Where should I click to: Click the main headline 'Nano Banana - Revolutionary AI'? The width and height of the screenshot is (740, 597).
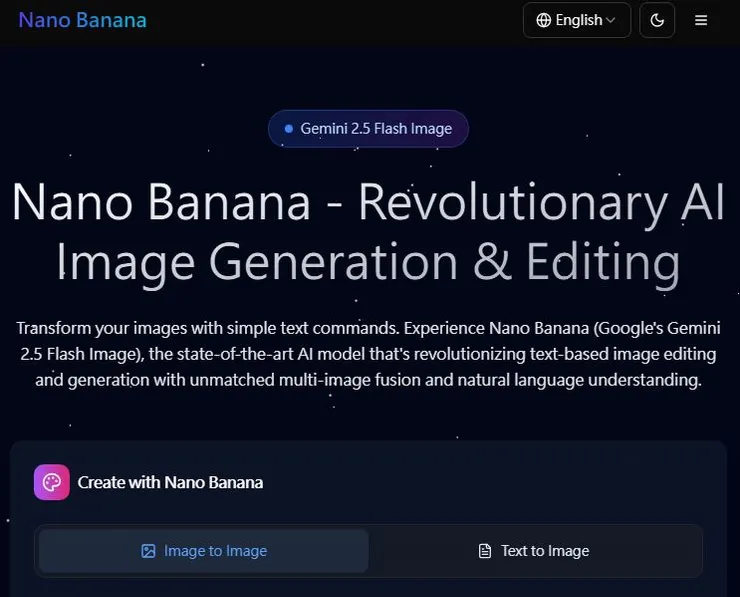368,202
